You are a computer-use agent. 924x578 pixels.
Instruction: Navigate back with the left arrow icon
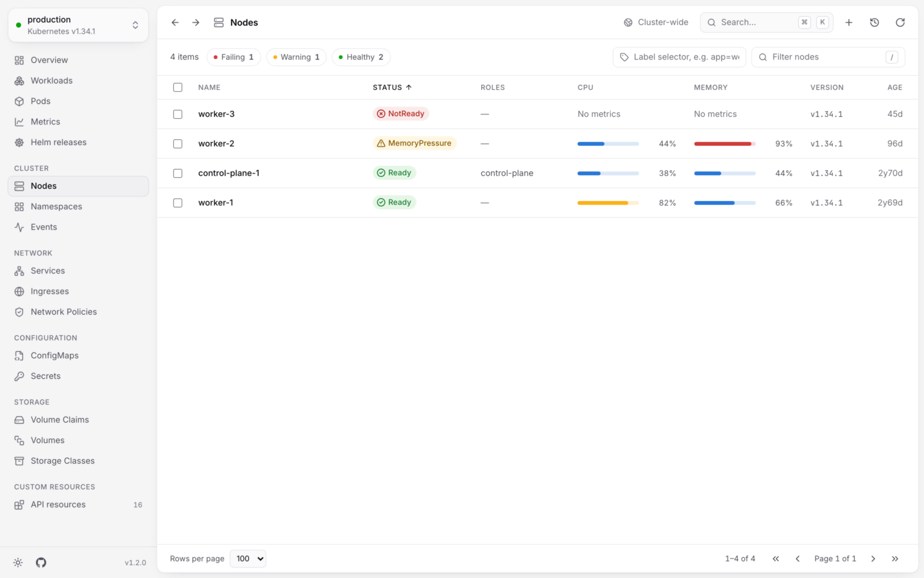pos(175,22)
